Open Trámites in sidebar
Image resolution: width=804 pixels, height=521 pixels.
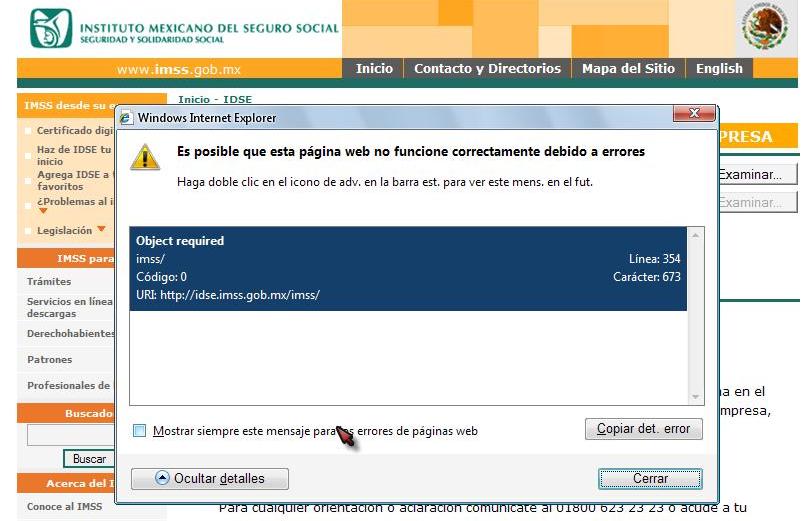[49, 281]
